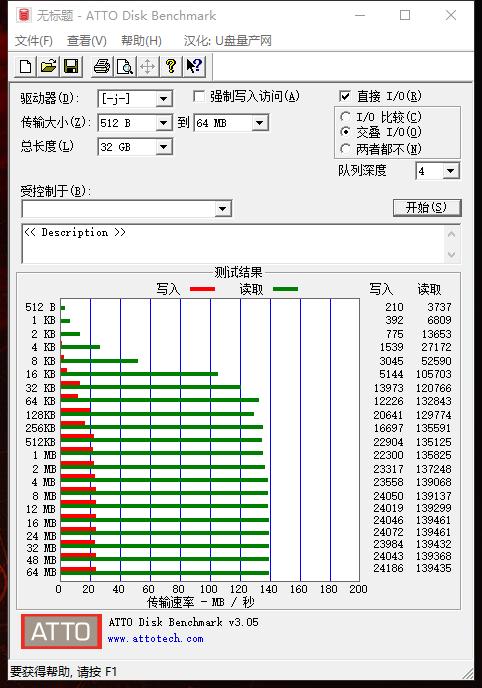Open the 总长度 32 GB dropdown
482x688 pixels.
[x=164, y=147]
